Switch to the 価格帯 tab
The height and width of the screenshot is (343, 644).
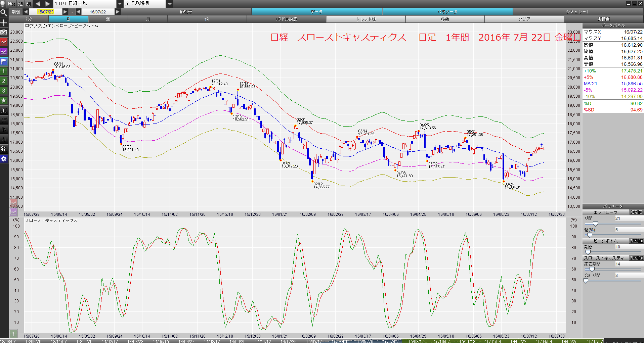coord(186,12)
